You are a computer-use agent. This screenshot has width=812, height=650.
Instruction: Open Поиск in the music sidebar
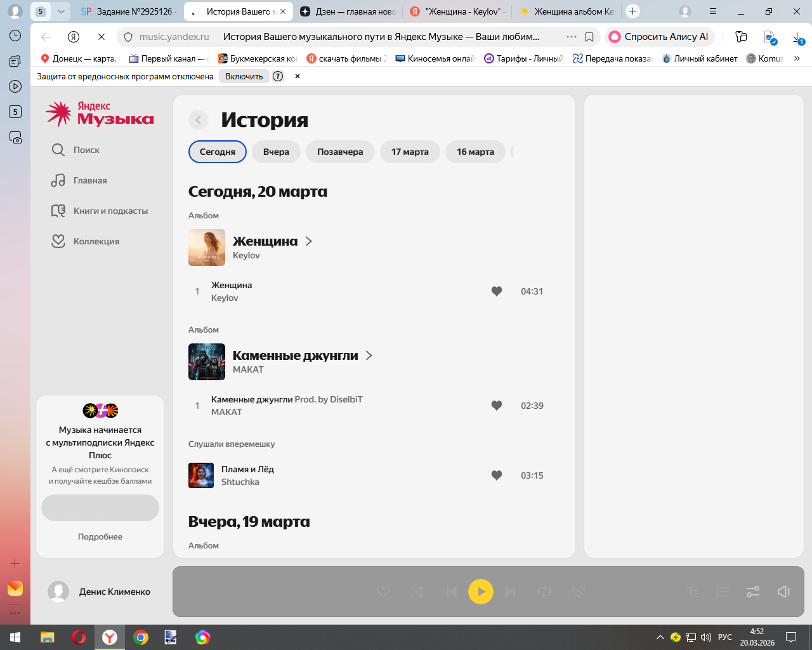click(x=75, y=150)
